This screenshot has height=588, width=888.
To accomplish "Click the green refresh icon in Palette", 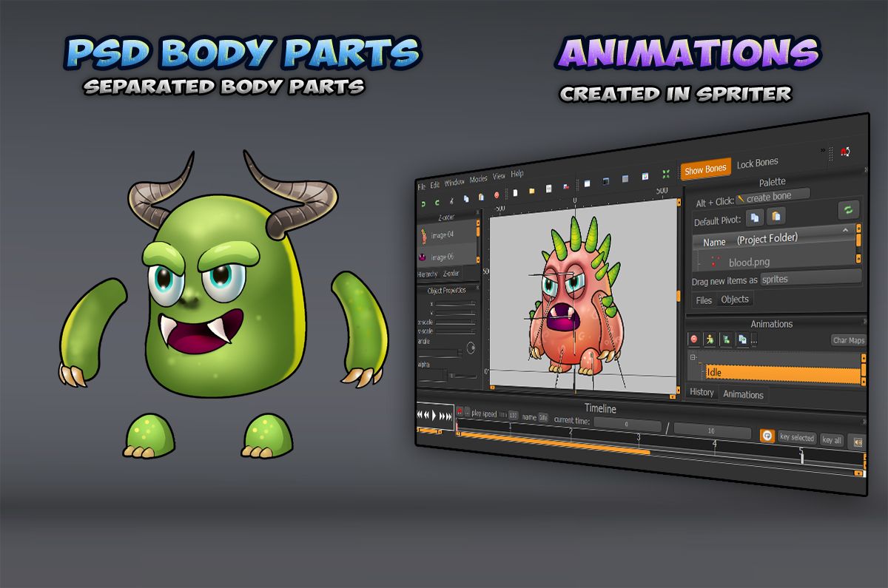I will (x=848, y=209).
